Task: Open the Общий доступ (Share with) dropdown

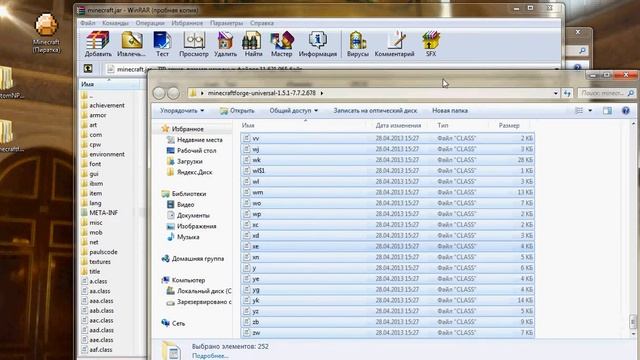Action: [x=293, y=111]
